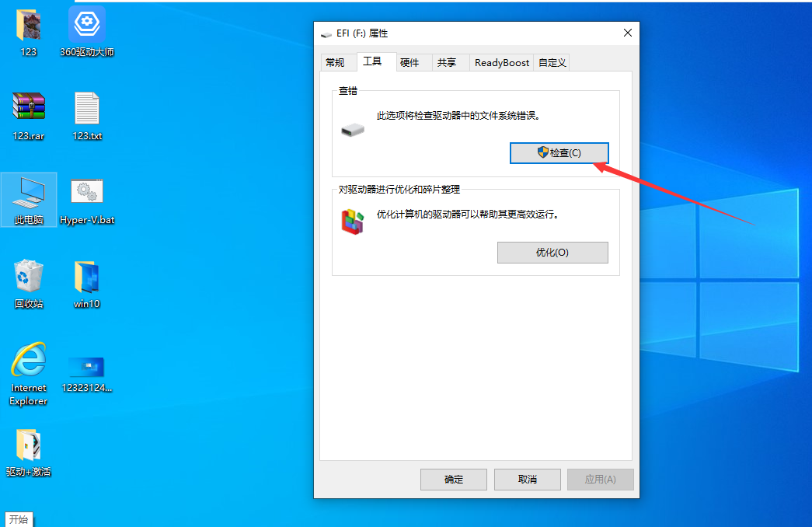Click the 应用(A) button
The image size is (812, 527).
point(600,480)
